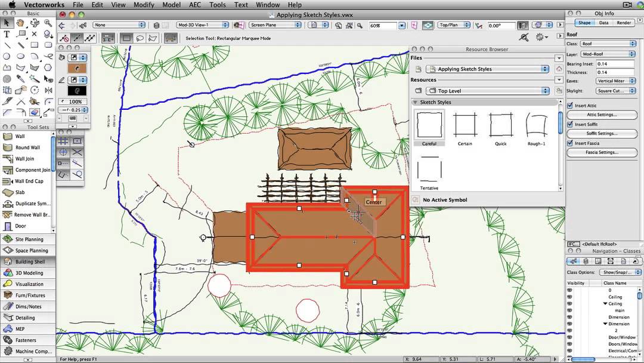
Task: Open the Skylight dropdown showing Square Cut
Action: pyautogui.click(x=615, y=90)
